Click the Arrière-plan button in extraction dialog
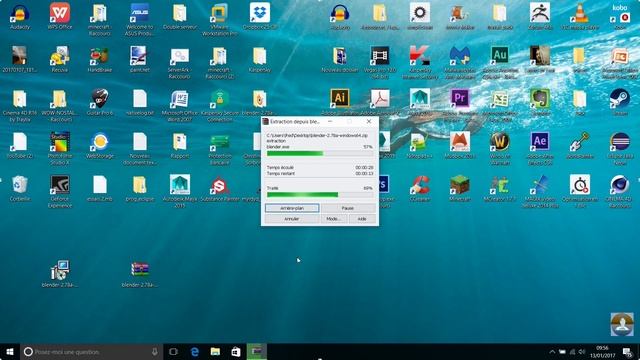Screen dimensions: 640x360 point(292,208)
